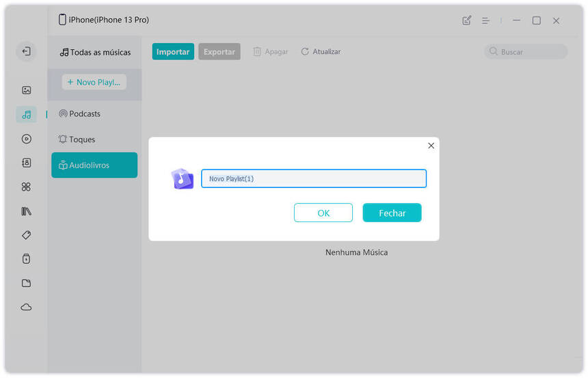The width and height of the screenshot is (588, 378).
Task: Select Toques ringtones category
Action: pos(82,139)
